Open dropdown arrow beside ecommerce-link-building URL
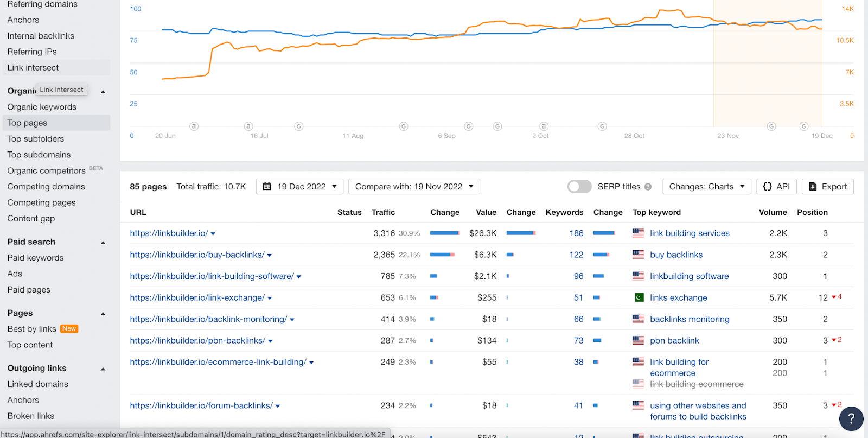 point(311,363)
